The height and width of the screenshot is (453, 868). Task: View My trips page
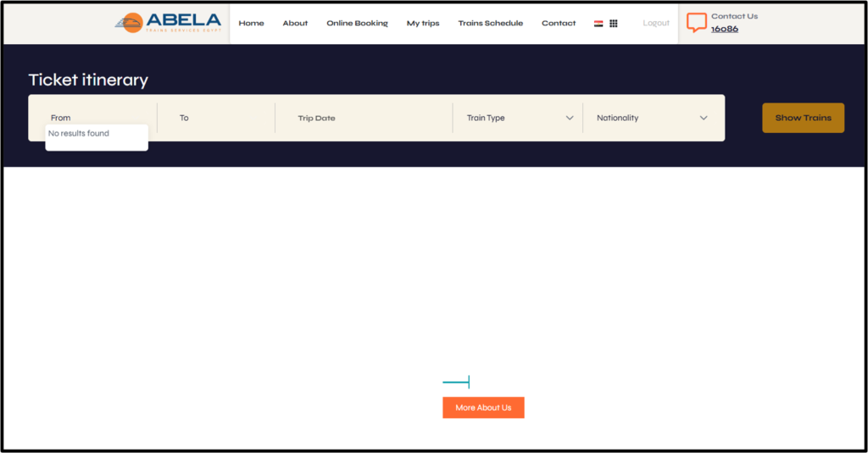pos(423,24)
